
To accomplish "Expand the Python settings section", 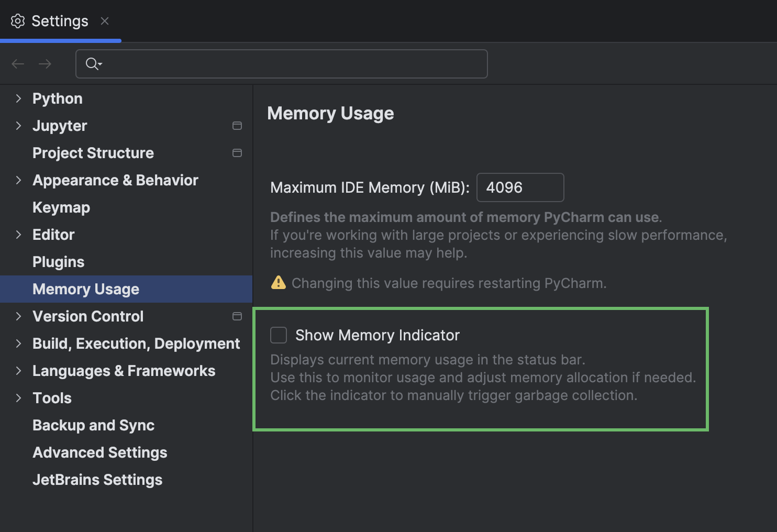I will click(18, 98).
